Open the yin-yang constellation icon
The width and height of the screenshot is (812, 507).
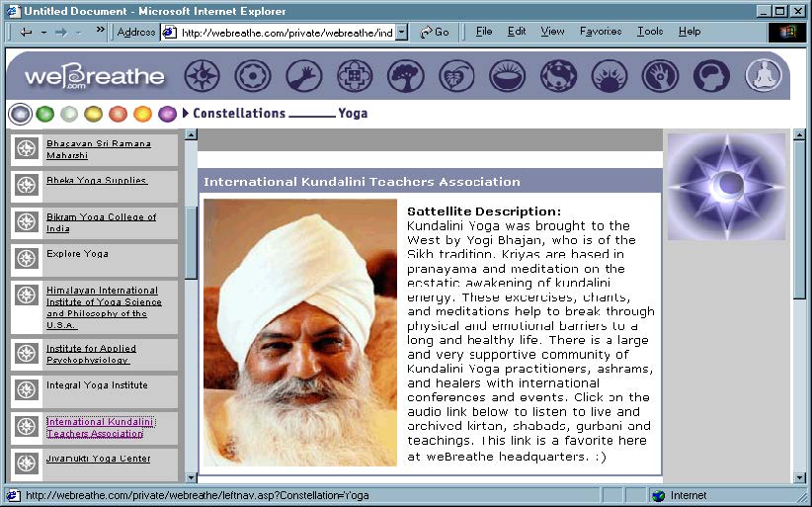pyautogui.click(x=557, y=75)
